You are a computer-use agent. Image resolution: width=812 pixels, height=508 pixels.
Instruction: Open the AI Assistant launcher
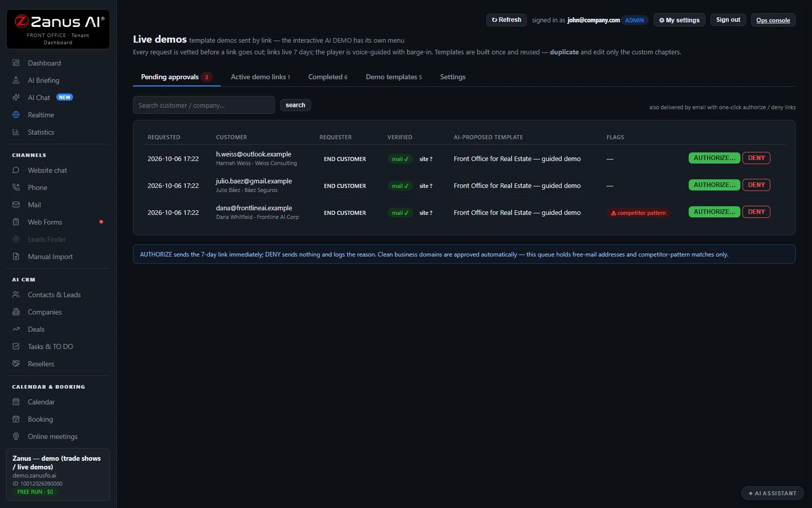point(772,493)
